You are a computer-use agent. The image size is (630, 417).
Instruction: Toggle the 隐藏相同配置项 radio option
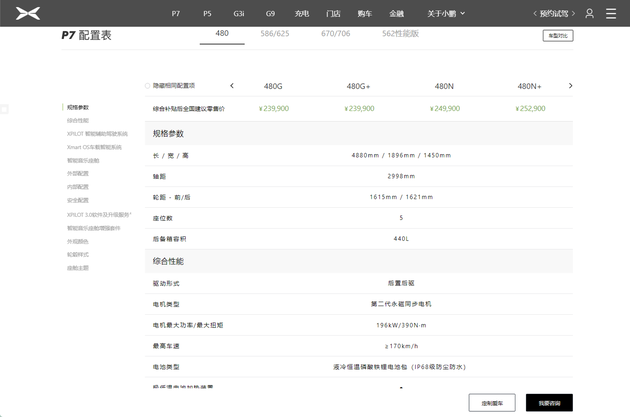[147, 86]
